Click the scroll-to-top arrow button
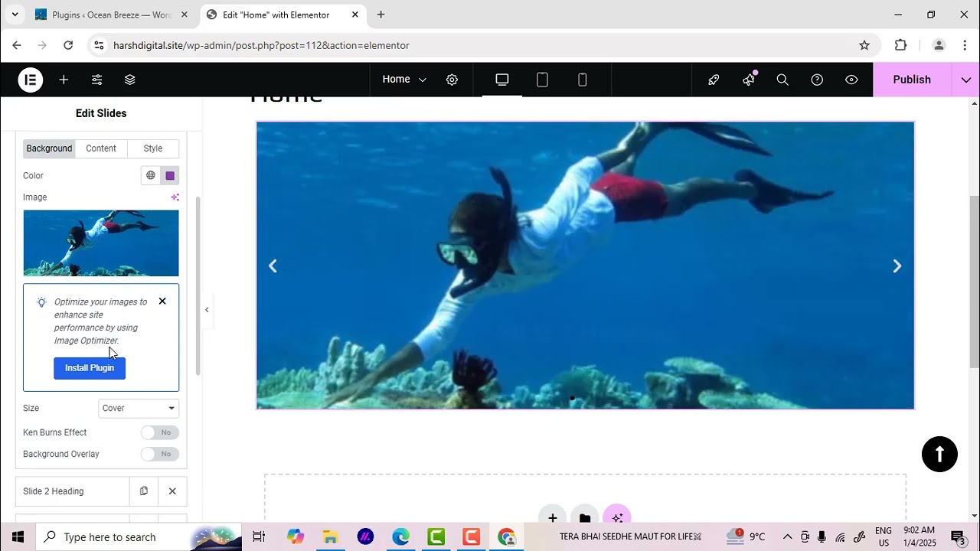The width and height of the screenshot is (980, 551). (x=939, y=454)
